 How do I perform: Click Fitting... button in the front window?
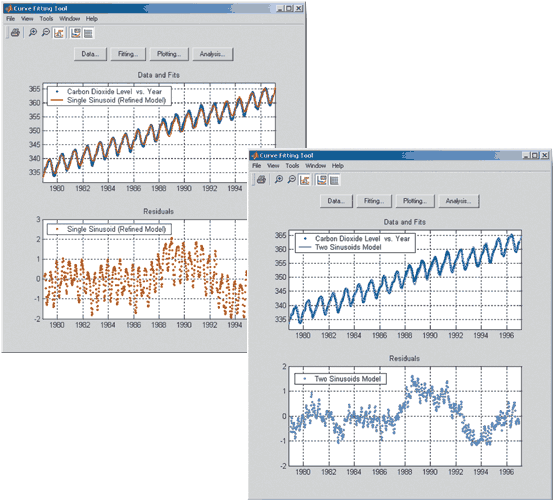click(374, 201)
